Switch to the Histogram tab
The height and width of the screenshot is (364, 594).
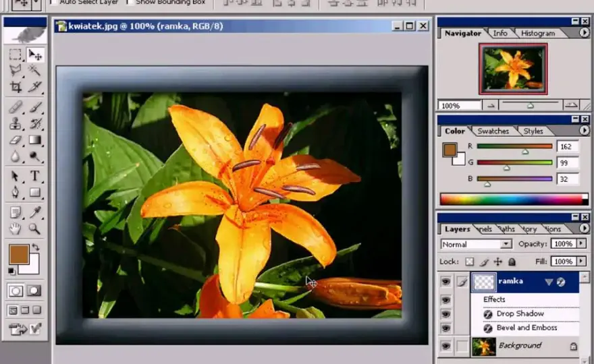(x=538, y=33)
